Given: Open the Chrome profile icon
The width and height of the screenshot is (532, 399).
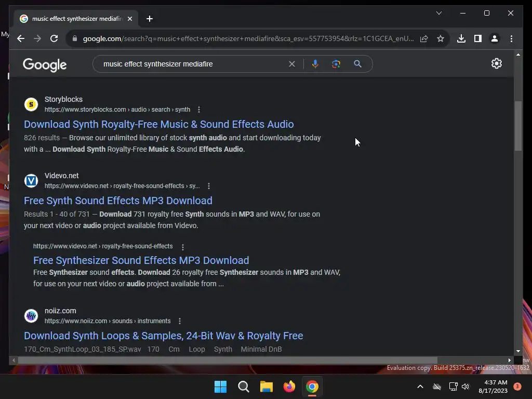Looking at the screenshot, I should [495, 38].
